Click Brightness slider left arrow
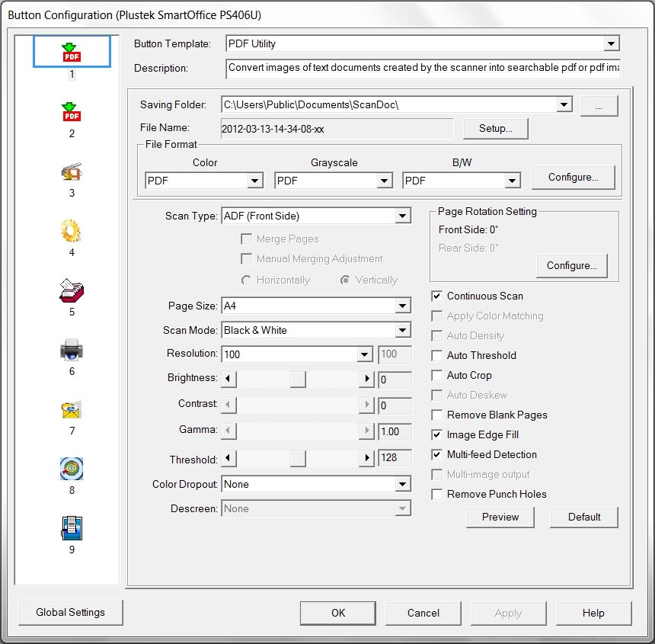The width and height of the screenshot is (655, 644). click(228, 379)
